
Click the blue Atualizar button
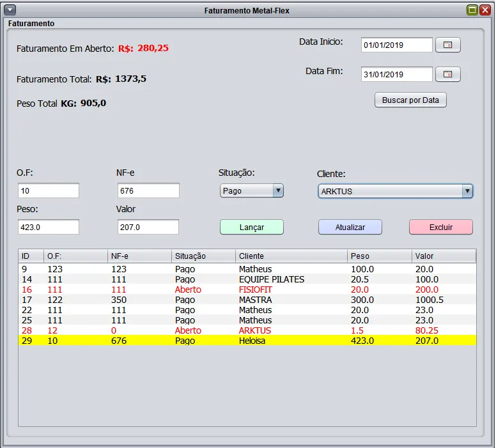[x=350, y=227]
